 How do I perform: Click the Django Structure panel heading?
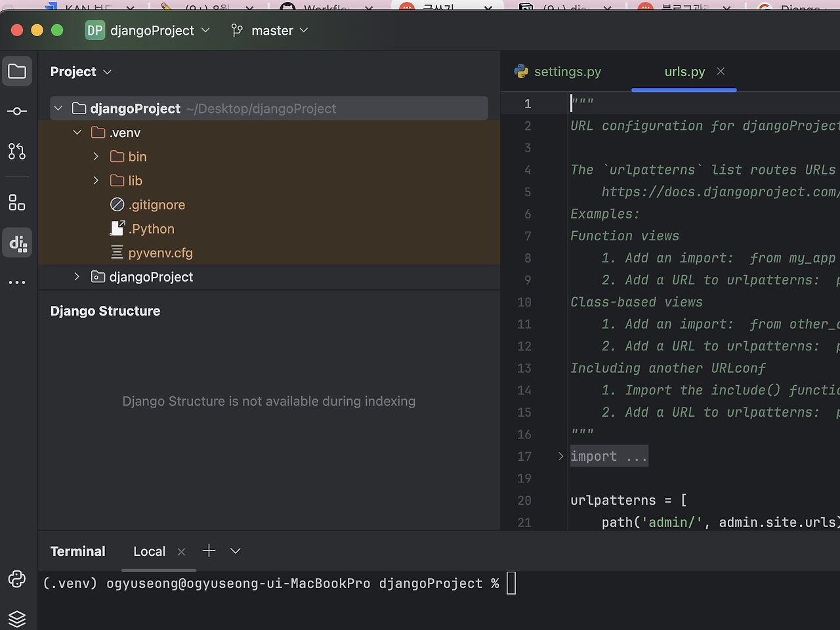click(105, 311)
